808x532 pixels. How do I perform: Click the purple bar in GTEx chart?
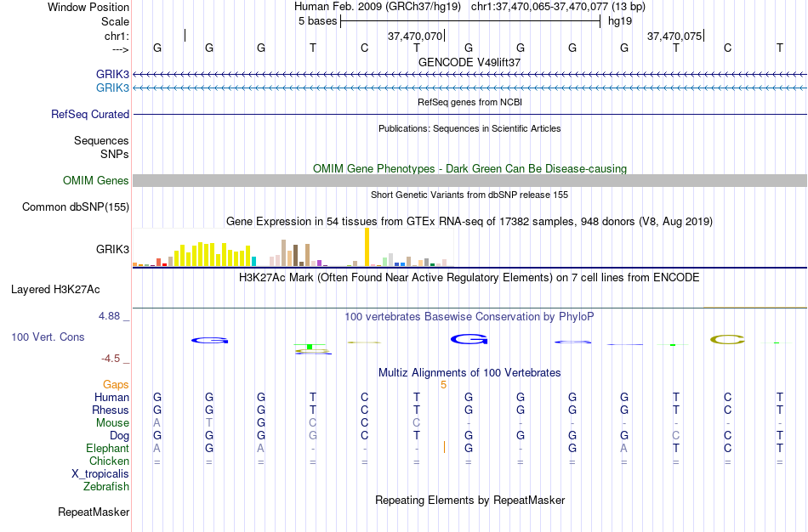(320, 263)
